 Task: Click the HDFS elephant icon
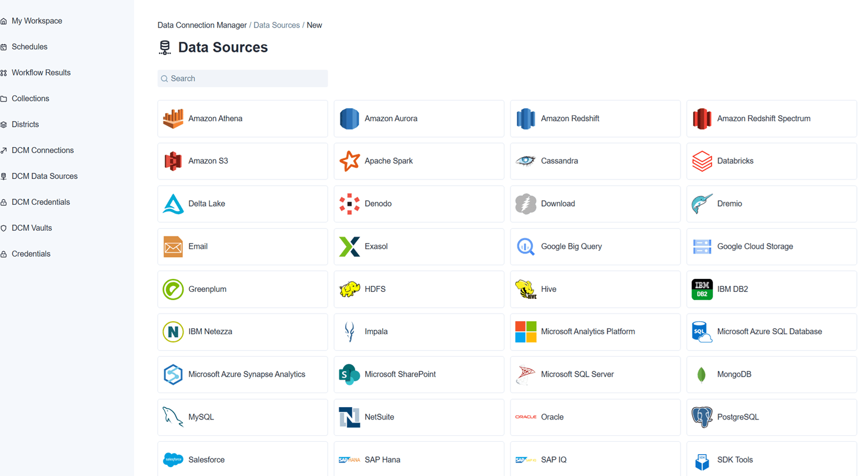pos(349,289)
